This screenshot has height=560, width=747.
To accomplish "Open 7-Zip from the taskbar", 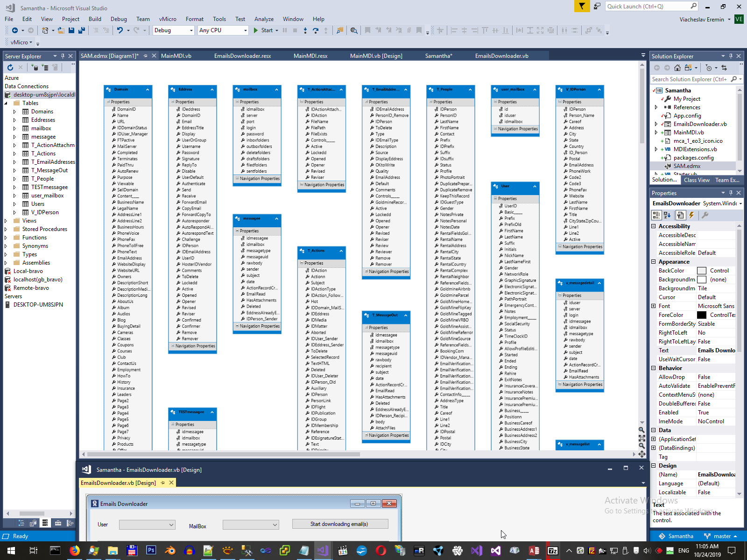I will click(x=553, y=551).
